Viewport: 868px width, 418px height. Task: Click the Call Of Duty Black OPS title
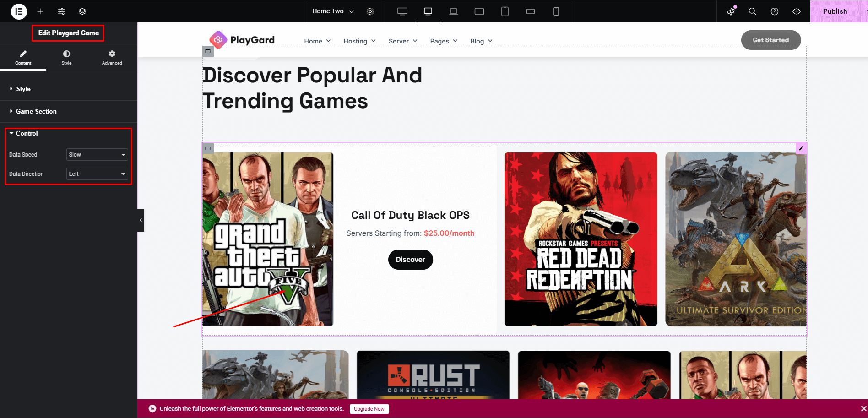point(411,215)
